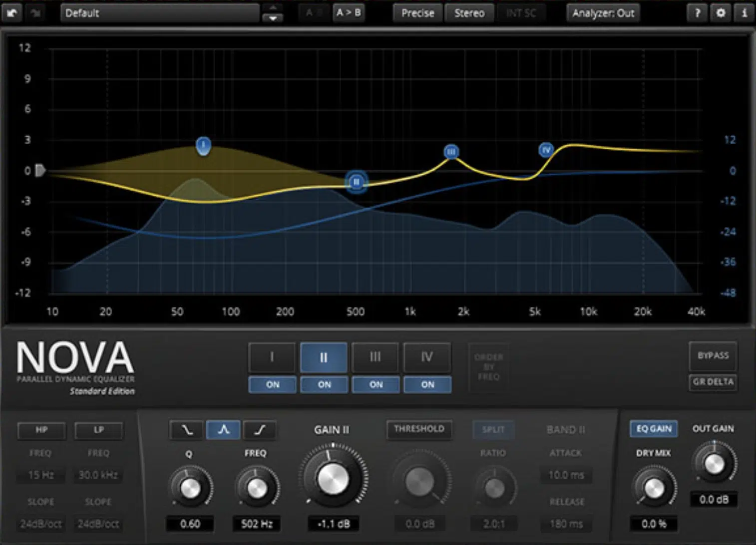Enable the GR DELTA button
This screenshot has width=756, height=545.
pos(713,382)
